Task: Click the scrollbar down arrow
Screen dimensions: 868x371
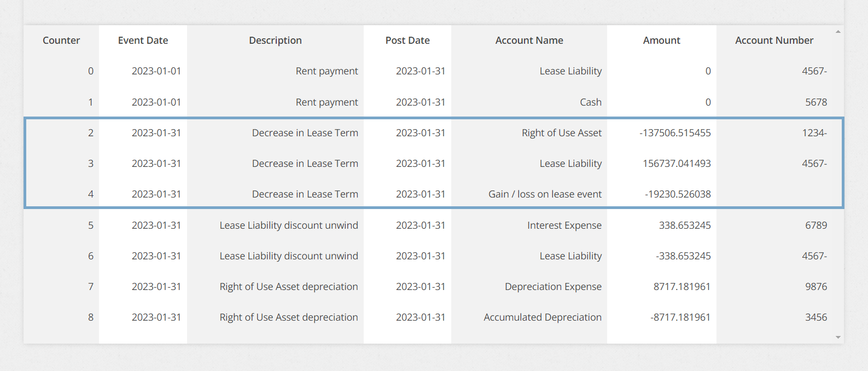Action: [838, 338]
